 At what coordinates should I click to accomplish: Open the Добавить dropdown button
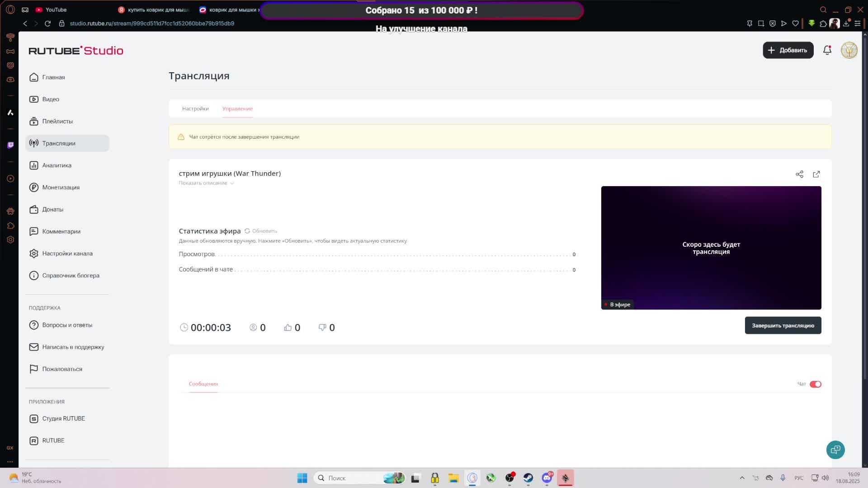[x=788, y=50]
